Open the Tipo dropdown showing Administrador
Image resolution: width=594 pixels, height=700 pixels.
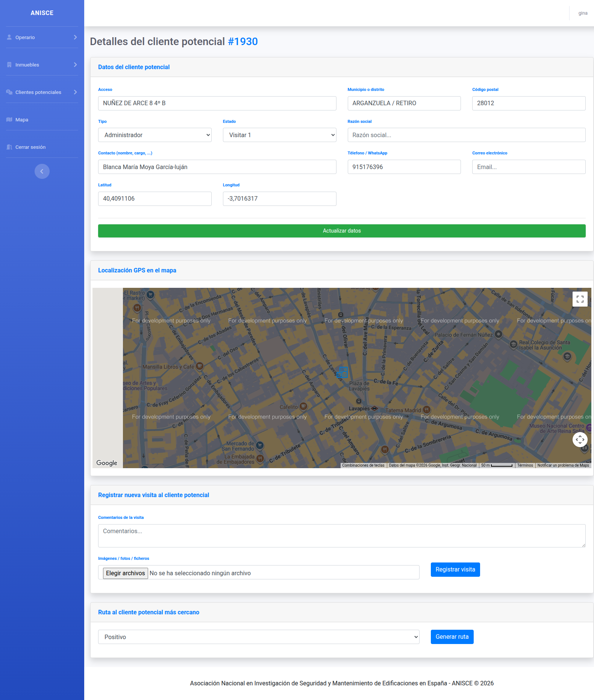point(155,135)
